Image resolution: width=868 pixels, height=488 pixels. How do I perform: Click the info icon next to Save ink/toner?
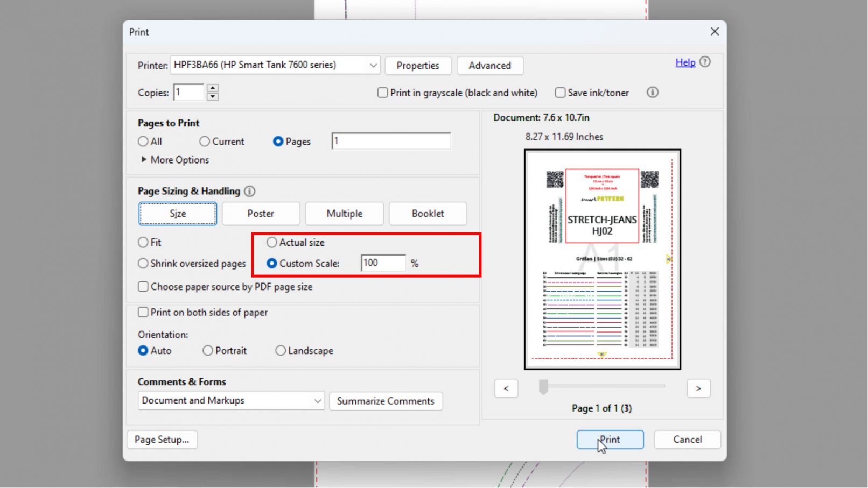(652, 93)
